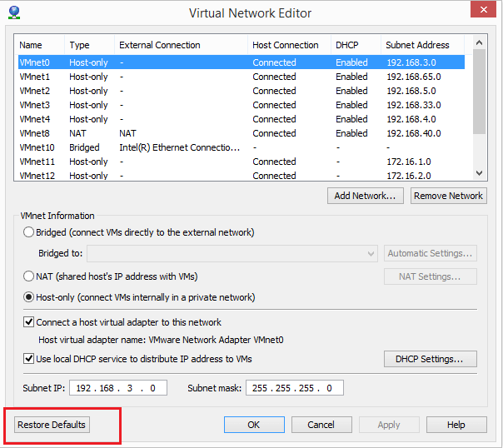Select the VMnet8 NAT row
The height and width of the screenshot is (448, 503).
[x=167, y=133]
